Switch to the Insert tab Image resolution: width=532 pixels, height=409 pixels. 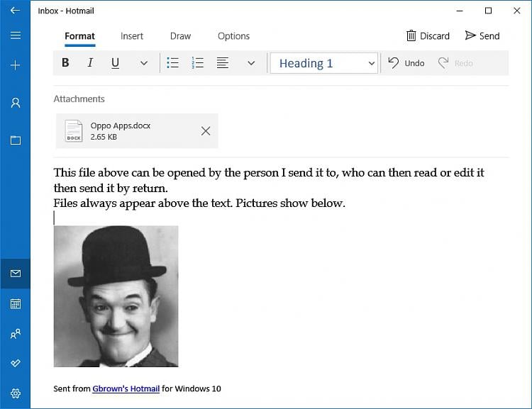[131, 36]
